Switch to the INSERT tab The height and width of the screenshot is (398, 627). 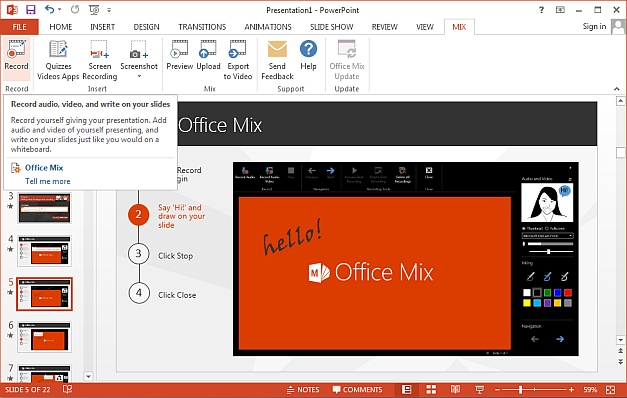(x=102, y=27)
